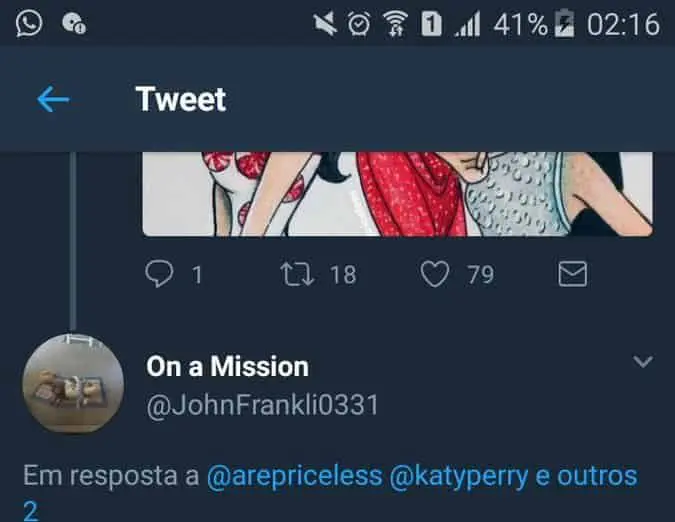The image size is (675, 522).
Task: Share tweet via envelope message icon
Action: click(x=572, y=274)
